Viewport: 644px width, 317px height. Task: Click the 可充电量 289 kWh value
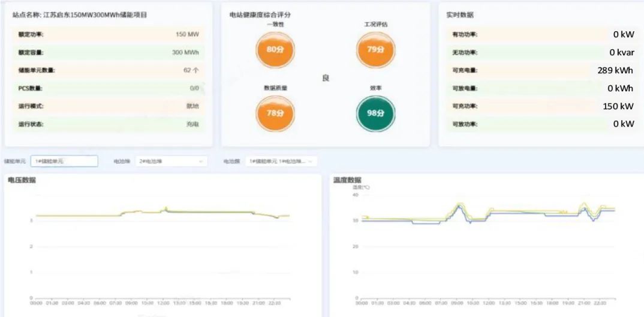(615, 70)
